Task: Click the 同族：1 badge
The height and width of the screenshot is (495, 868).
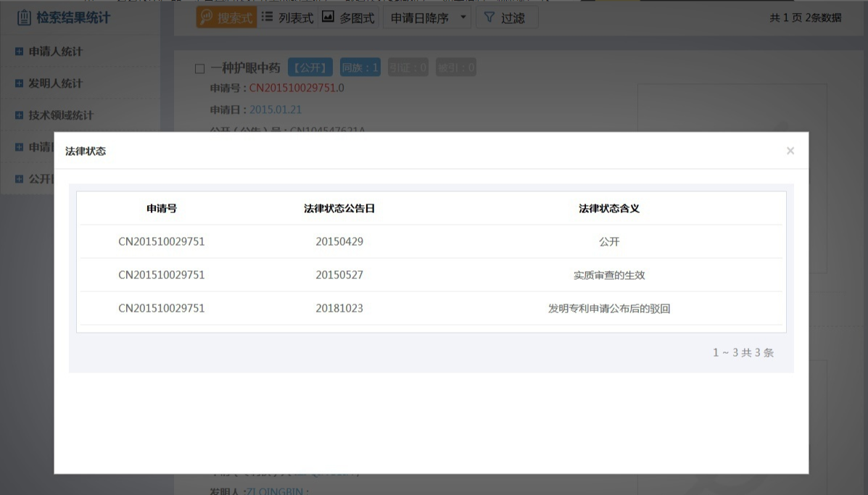Action: [x=360, y=68]
